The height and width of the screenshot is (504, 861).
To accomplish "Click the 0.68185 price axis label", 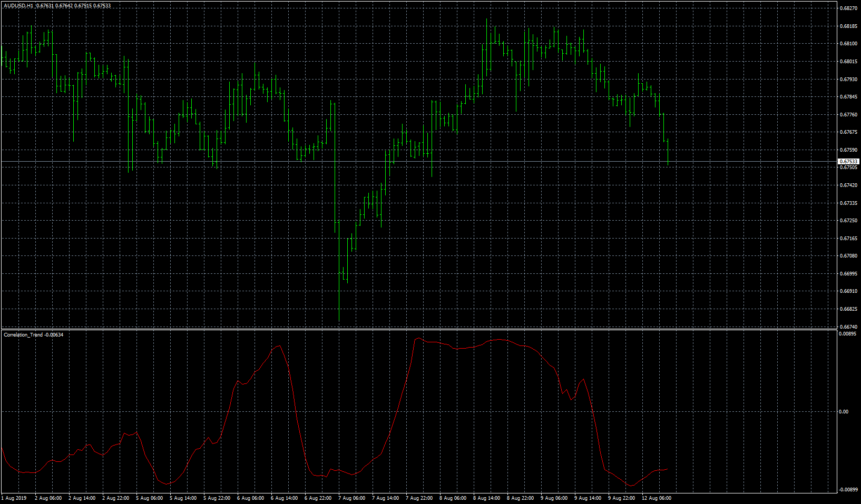I will (x=848, y=26).
